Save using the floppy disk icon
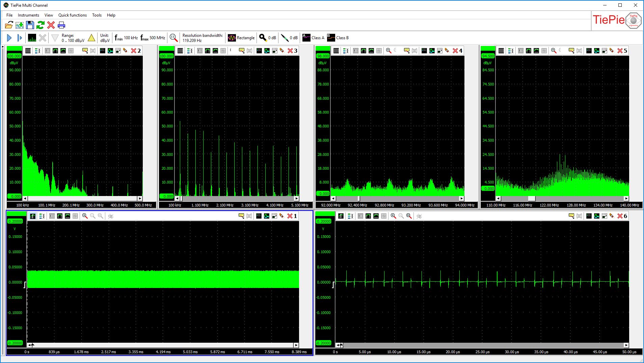Screen dimensions: 644x363 pyautogui.click(x=30, y=25)
